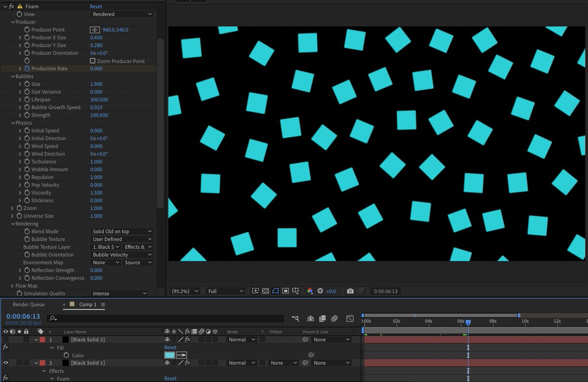Open Black Solid 2 blending Mode dropdown
The height and width of the screenshot is (382, 588).
coord(241,339)
